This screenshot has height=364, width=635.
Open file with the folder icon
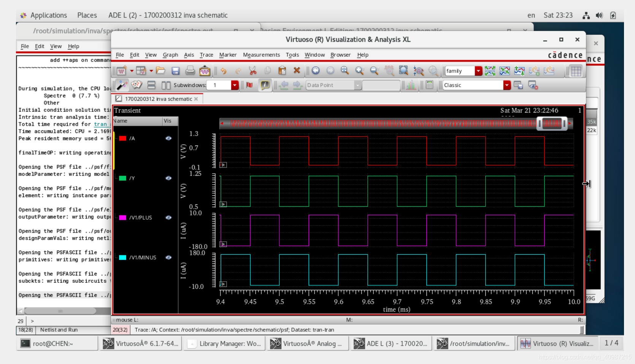[x=160, y=71]
